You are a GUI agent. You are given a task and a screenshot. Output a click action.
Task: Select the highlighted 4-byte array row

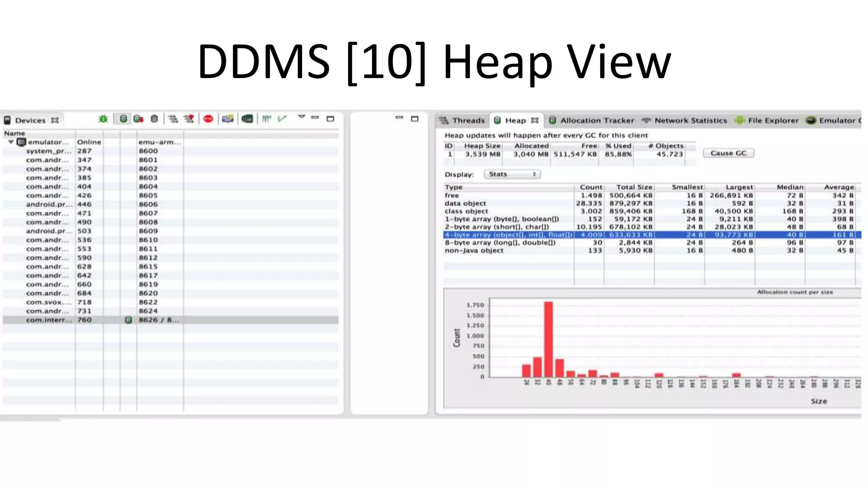click(x=652, y=235)
